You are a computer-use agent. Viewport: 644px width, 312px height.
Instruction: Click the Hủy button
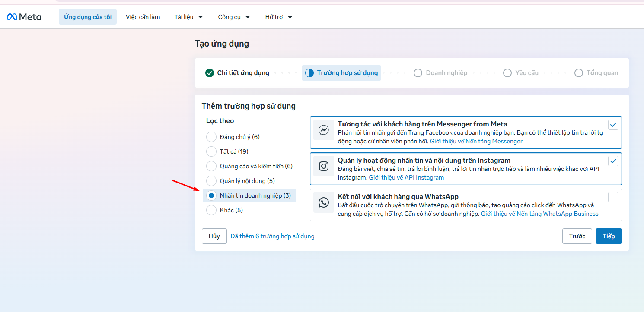pyautogui.click(x=214, y=236)
